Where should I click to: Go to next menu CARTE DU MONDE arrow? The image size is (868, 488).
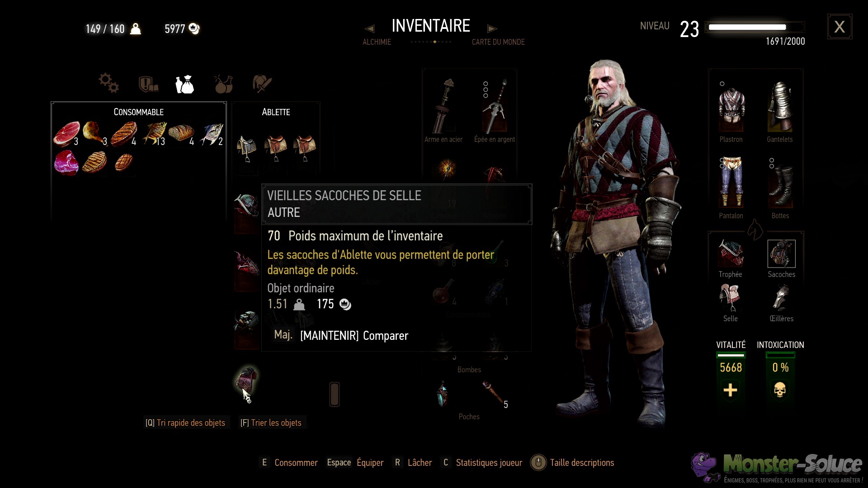click(492, 29)
